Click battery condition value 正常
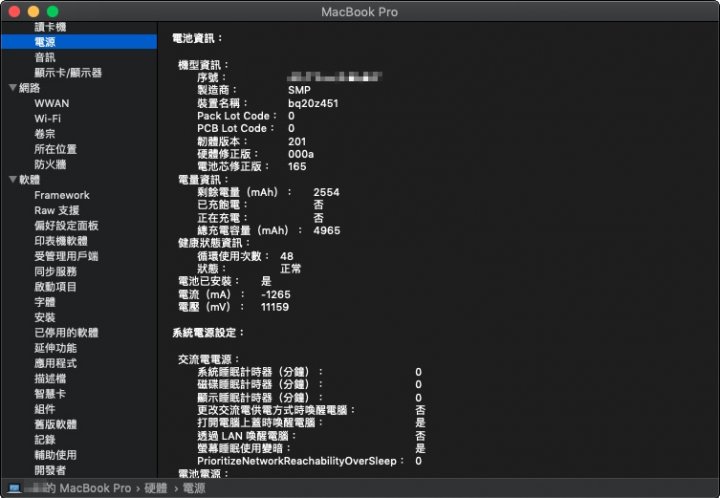 (x=291, y=269)
